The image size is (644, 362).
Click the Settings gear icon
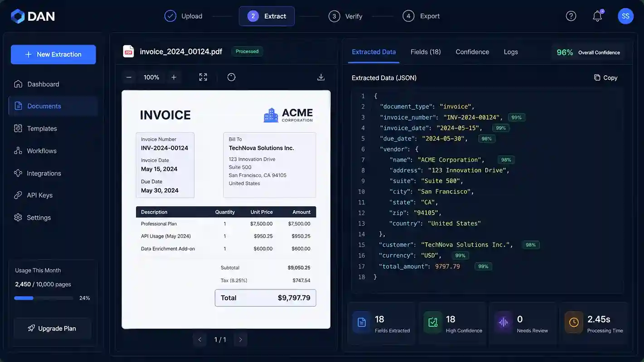tap(18, 217)
